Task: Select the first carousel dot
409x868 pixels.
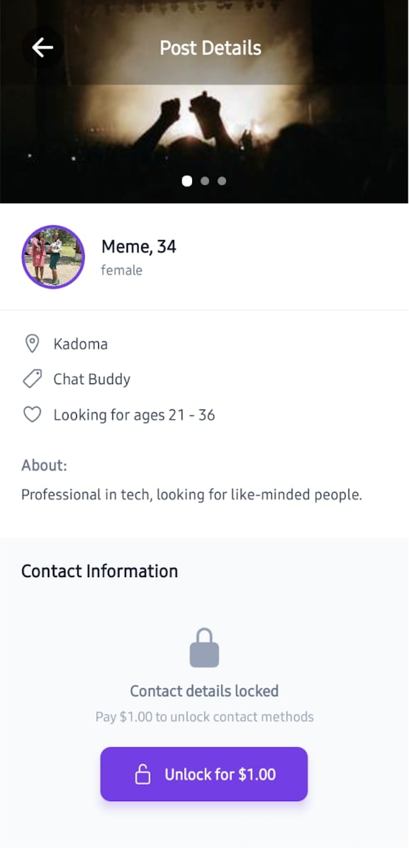Action: 187,181
